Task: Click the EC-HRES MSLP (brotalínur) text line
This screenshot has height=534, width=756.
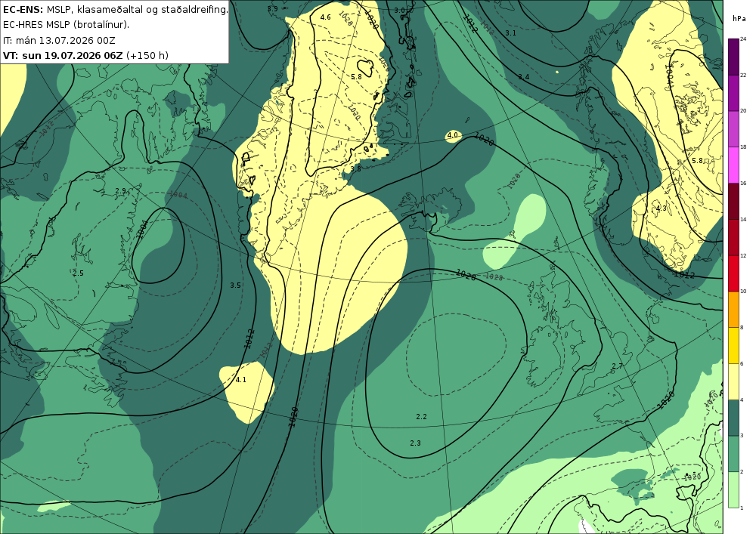Action: click(x=66, y=25)
